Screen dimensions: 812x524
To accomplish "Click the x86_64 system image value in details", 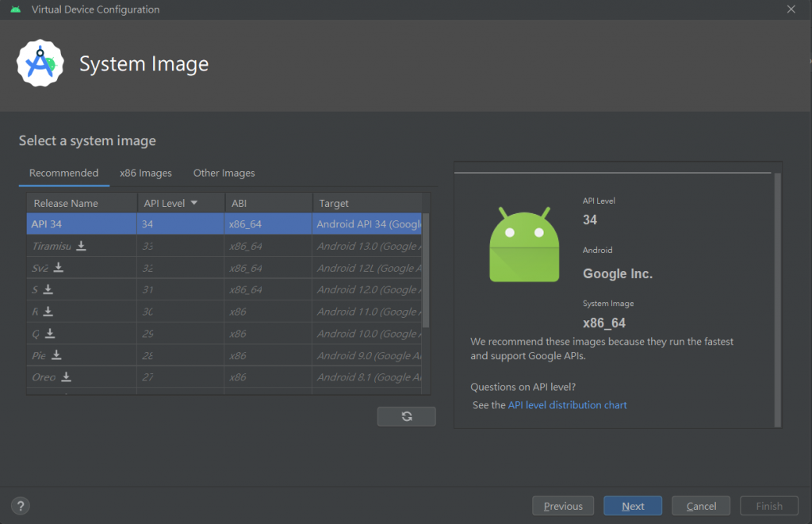I will pyautogui.click(x=604, y=323).
